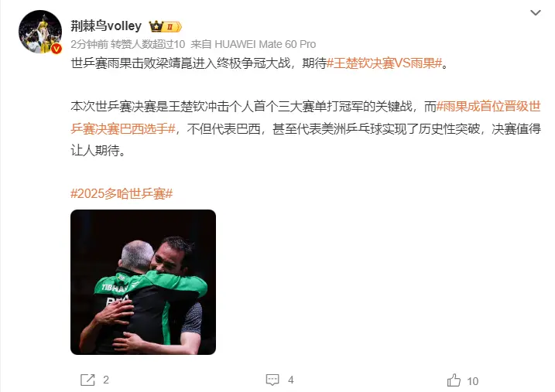Screen dimensions: 555x392
Task: Open hashtag #王楚钦决赛VS雨果#
Action: pos(385,63)
